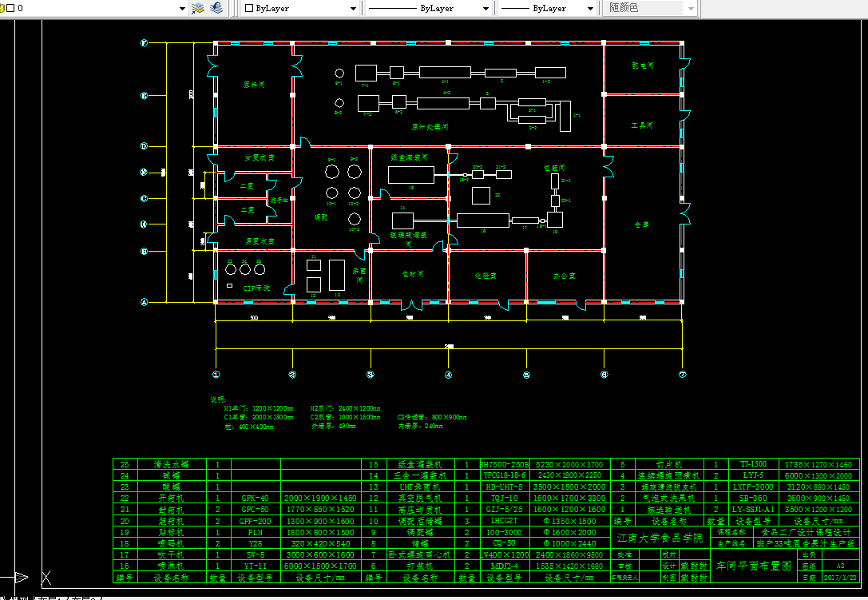Screen dimensions: 868x600
Task: Select the LXTP-3000 model cell
Action: (753, 487)
